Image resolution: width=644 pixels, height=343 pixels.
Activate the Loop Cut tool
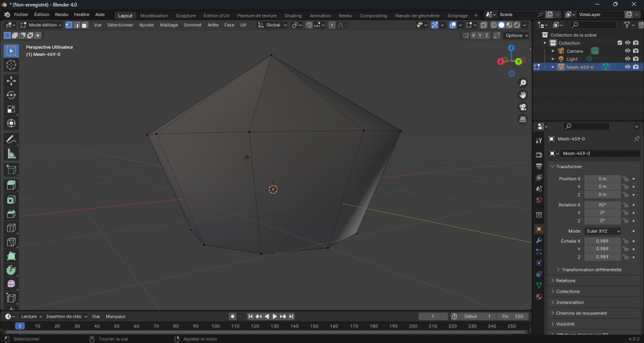click(x=11, y=228)
